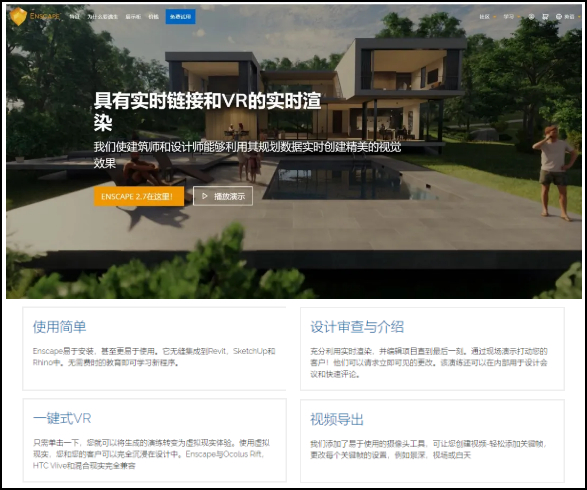Screen dimensions: 587x490
Task: Expand the 学习 dropdown menu
Action: coord(511,16)
